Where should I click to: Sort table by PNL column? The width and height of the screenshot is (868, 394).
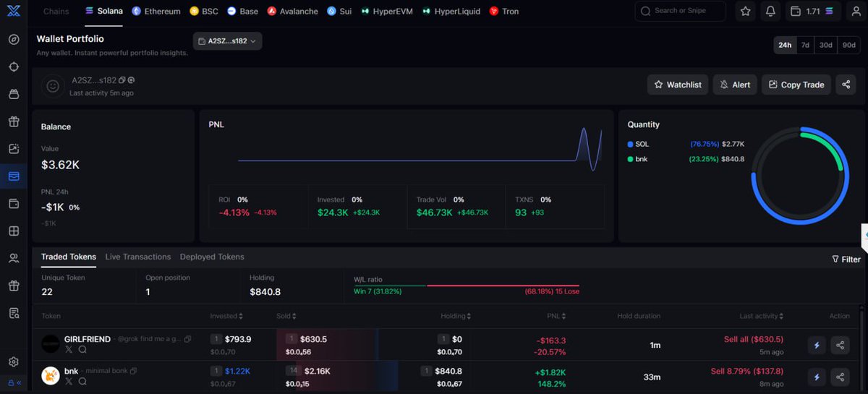557,316
